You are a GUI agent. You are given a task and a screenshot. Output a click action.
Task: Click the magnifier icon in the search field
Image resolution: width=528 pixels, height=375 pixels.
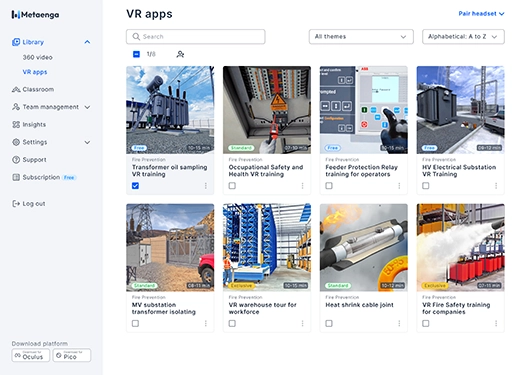click(x=136, y=36)
